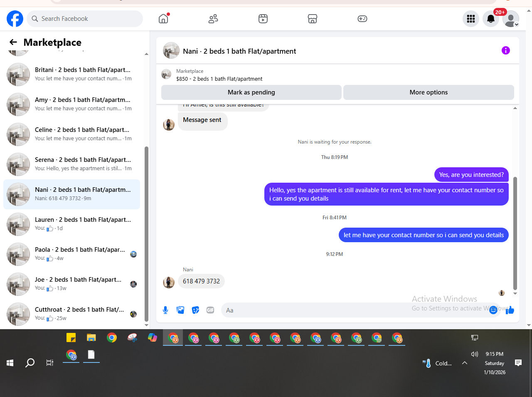Open the emoji picker in message box
Viewport: 532px width, 397px height.
pyautogui.click(x=493, y=310)
